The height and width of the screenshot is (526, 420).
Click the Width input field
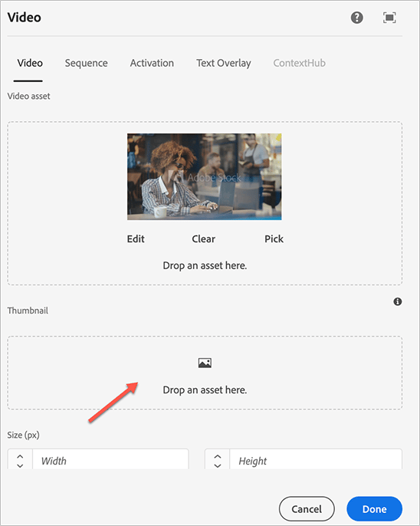click(x=110, y=460)
